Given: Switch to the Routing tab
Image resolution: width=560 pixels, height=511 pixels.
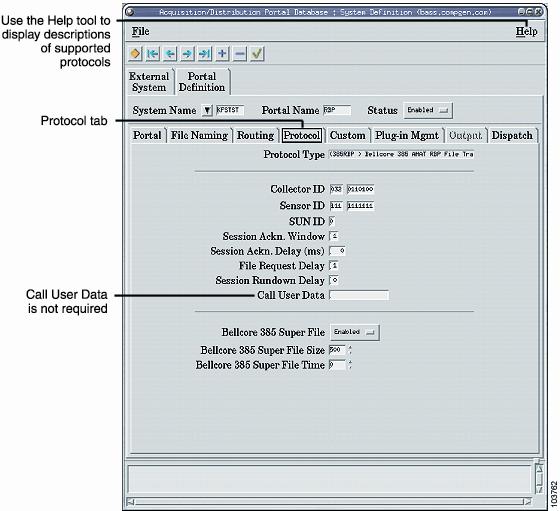Looking at the screenshot, I should [x=255, y=136].
